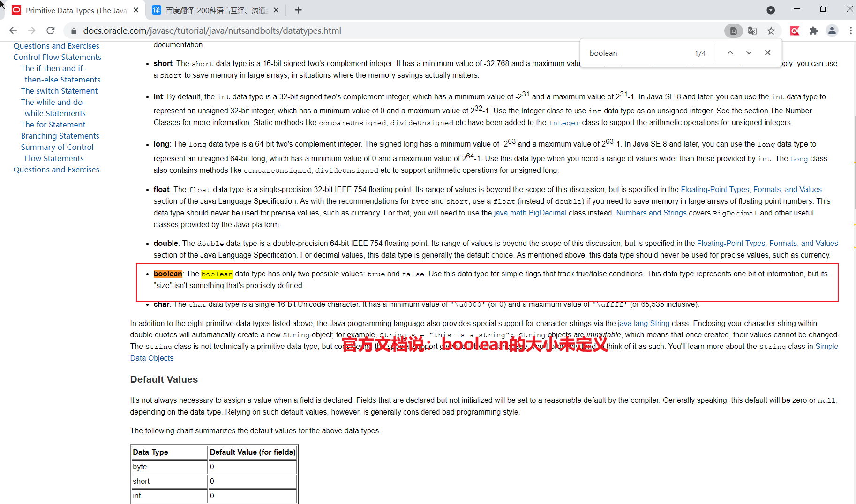The width and height of the screenshot is (856, 504).
Task: Go forward to the next page
Action: pos(31,30)
